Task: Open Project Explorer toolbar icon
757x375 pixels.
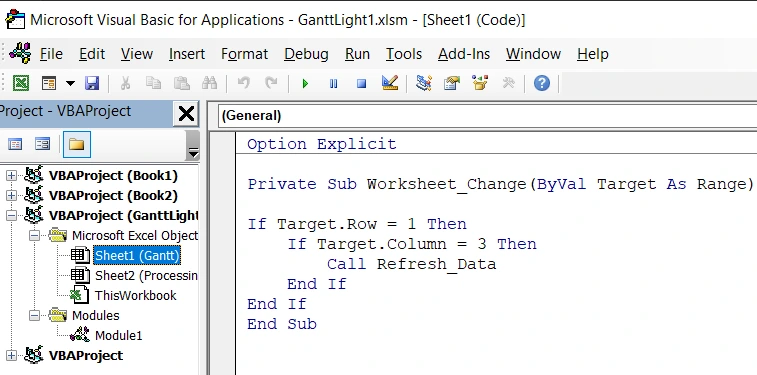Action: [x=423, y=83]
